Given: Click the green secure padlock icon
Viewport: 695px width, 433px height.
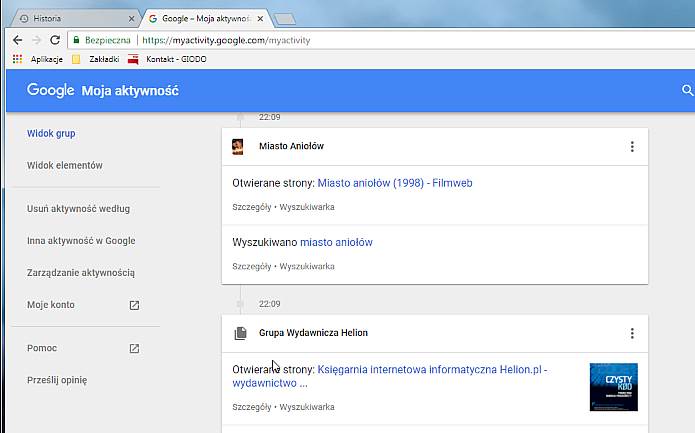Looking at the screenshot, I should [76, 40].
